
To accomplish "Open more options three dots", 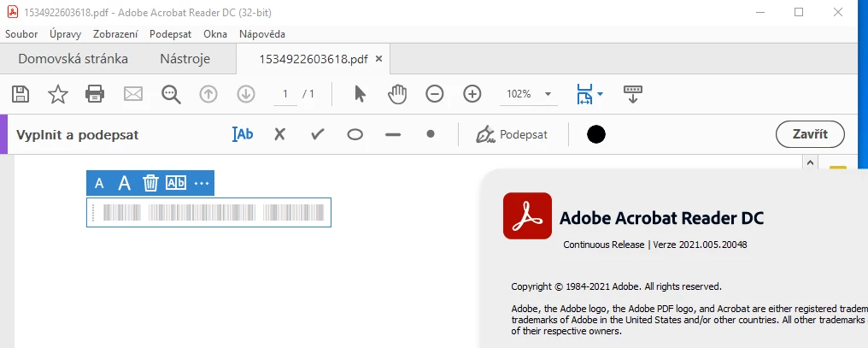I will (202, 184).
